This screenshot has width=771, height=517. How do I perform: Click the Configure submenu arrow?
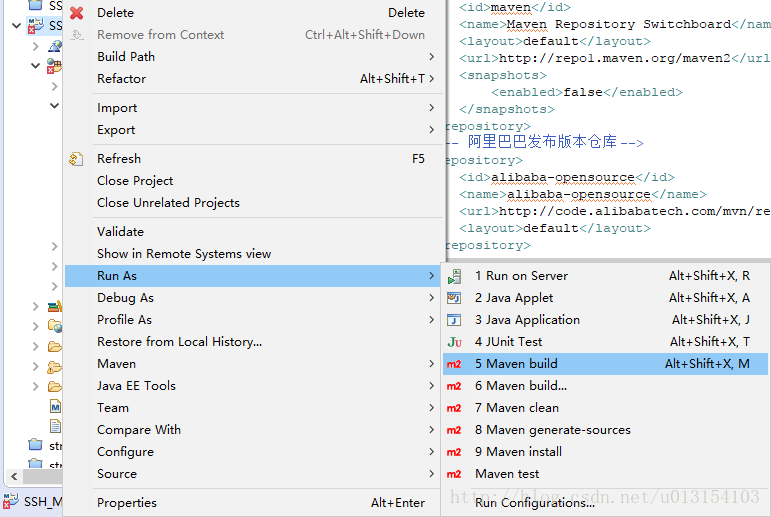[x=431, y=452]
